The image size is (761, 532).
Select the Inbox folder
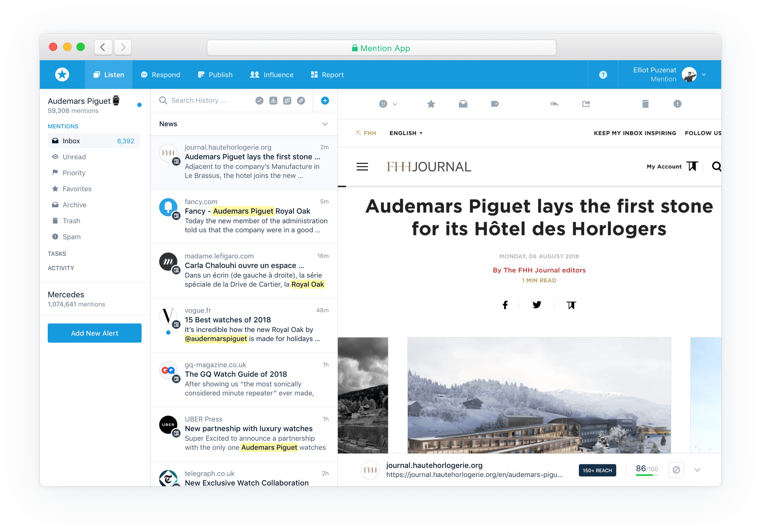pyautogui.click(x=94, y=141)
